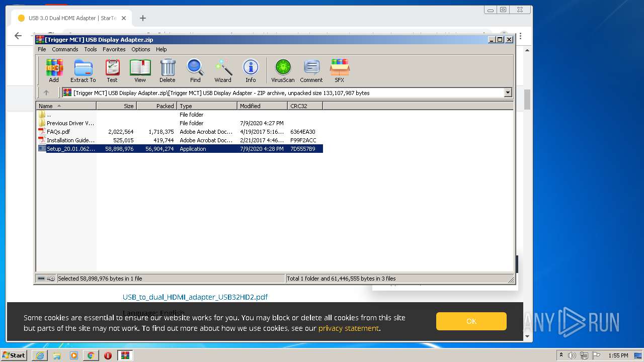Accept cookies with the OK button
The width and height of the screenshot is (644, 362).
coord(471,321)
